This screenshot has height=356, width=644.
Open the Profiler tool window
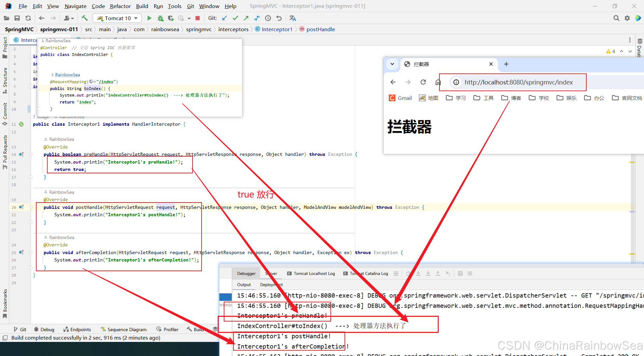pyautogui.click(x=167, y=330)
